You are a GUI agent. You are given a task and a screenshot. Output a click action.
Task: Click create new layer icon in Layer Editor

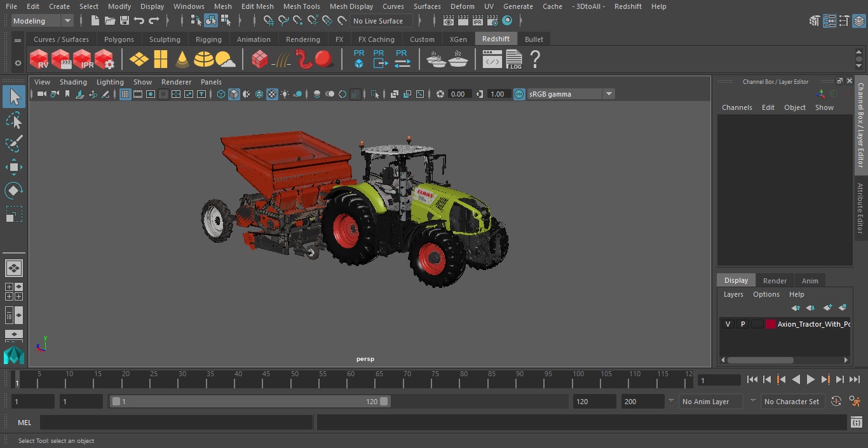827,308
